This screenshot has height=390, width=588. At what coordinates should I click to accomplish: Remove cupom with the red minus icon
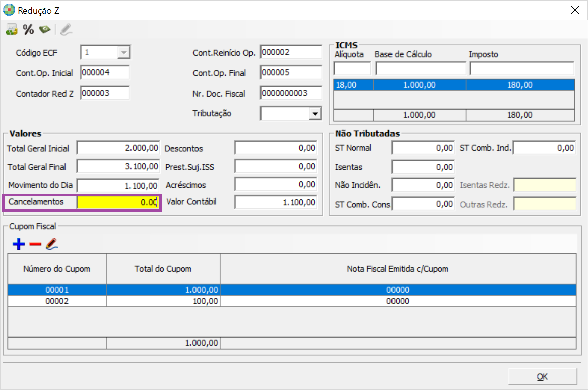click(35, 244)
